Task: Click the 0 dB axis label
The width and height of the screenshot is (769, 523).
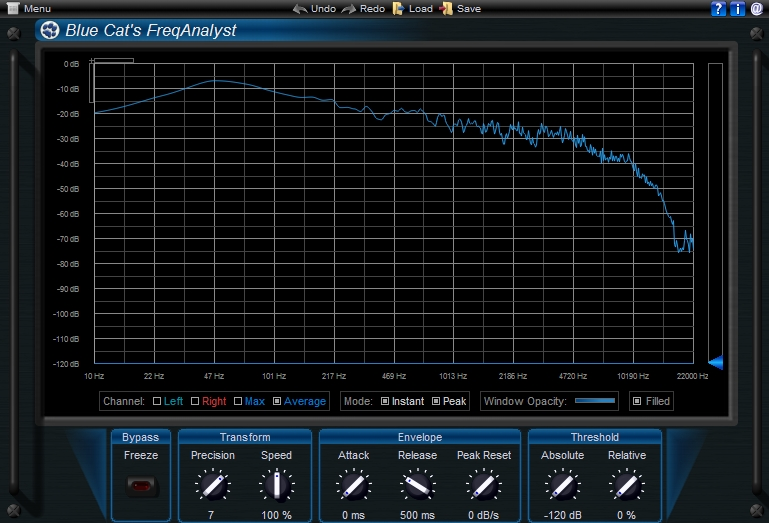Action: click(71, 64)
